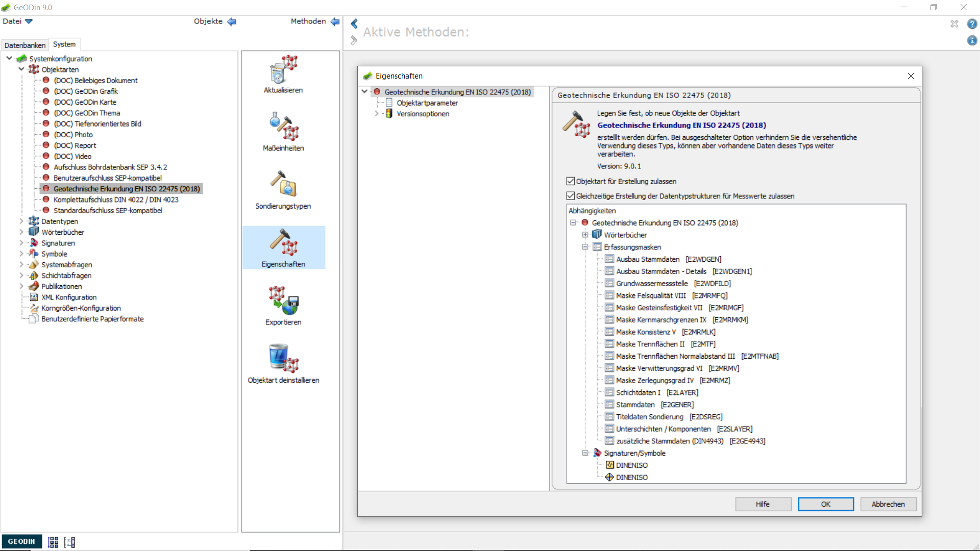The image size is (980, 551).
Task: Collapse the Systemkonfiguration tree node
Action: 9,58
